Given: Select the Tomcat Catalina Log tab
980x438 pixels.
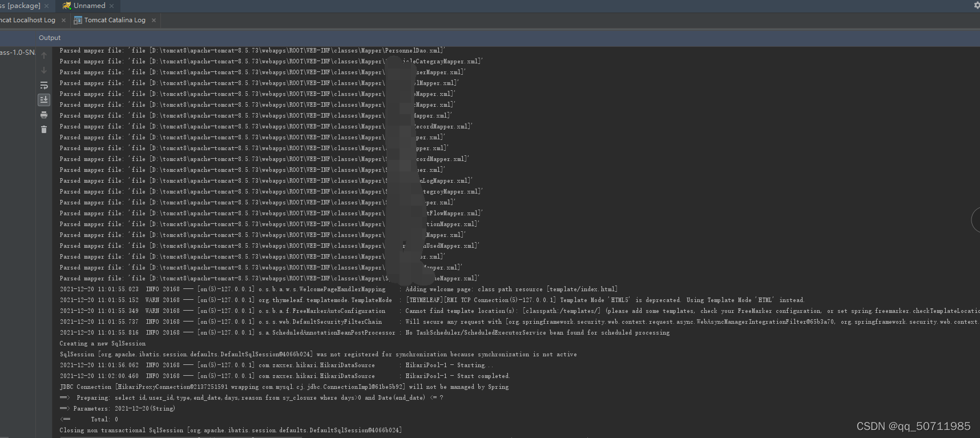Looking at the screenshot, I should [x=115, y=20].
